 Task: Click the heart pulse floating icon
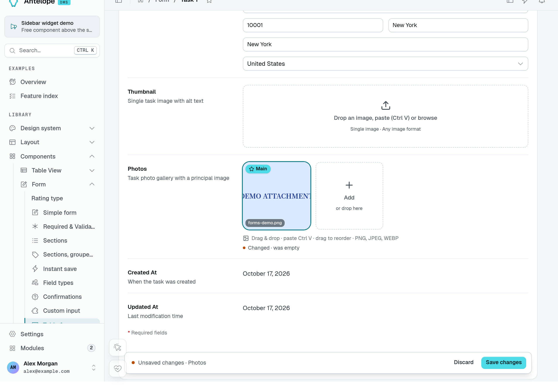coord(118,368)
